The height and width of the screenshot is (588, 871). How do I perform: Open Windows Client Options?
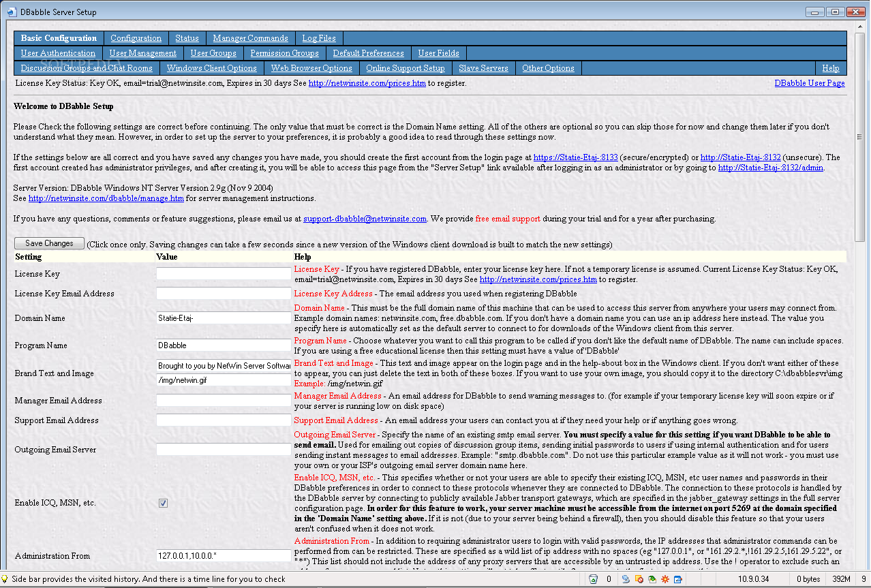[211, 68]
